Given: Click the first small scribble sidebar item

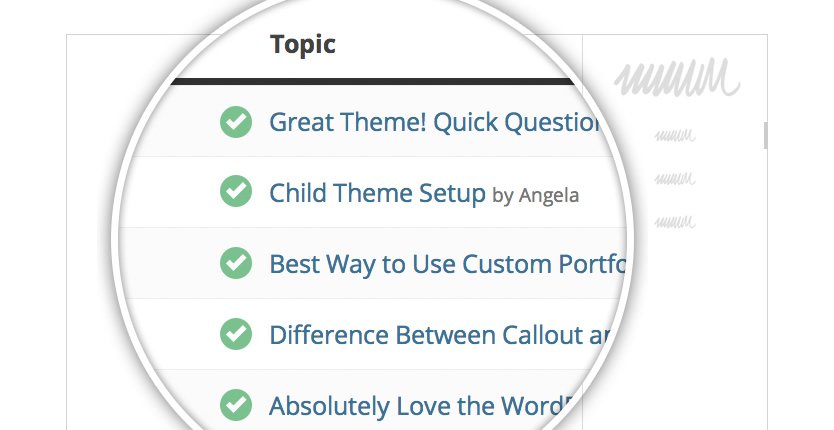Looking at the screenshot, I should click(673, 135).
